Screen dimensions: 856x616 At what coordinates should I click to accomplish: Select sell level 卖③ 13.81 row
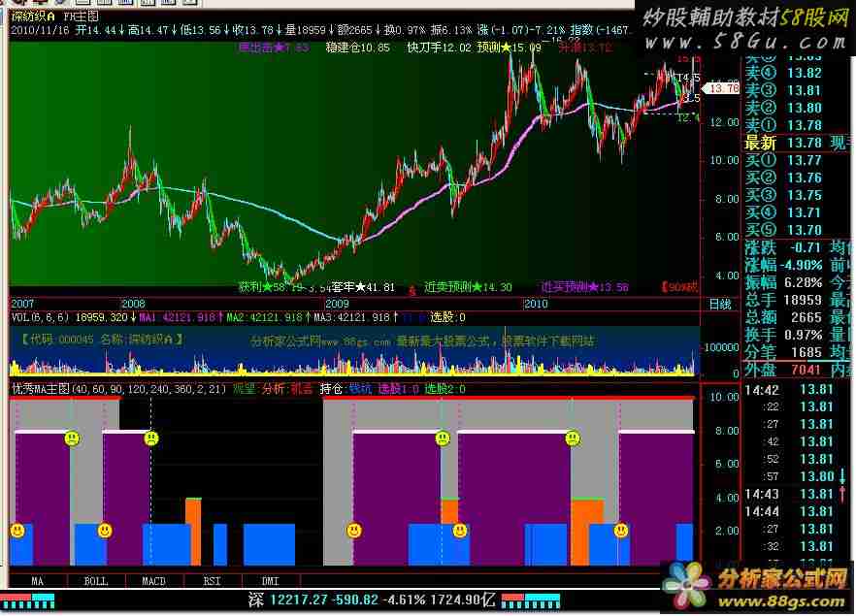tap(784, 90)
